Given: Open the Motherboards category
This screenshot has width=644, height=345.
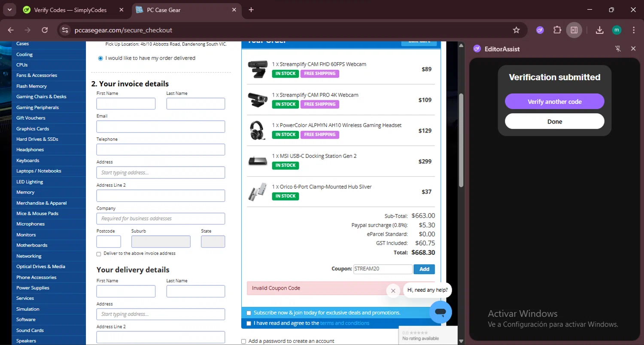Looking at the screenshot, I should 32,245.
